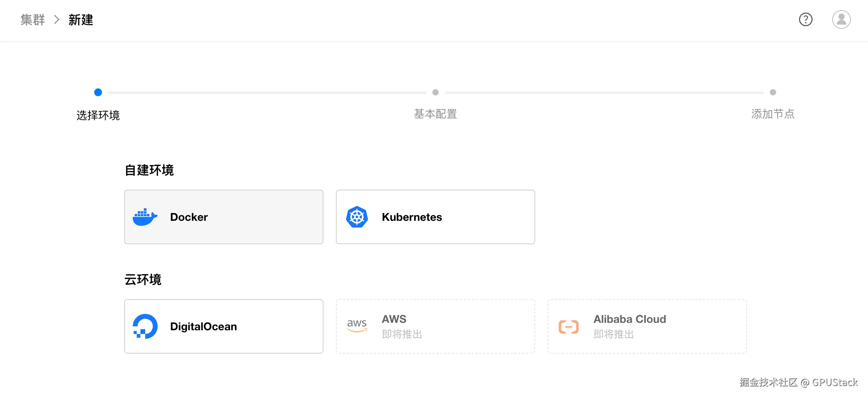Image resolution: width=868 pixels, height=398 pixels.
Task: Jump to the 基本配置 step dot
Action: [436, 92]
